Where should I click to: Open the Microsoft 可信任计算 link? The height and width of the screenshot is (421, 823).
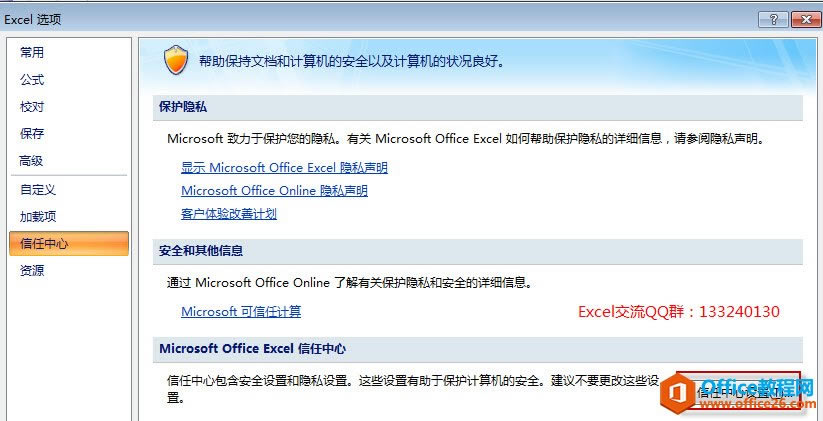[x=241, y=311]
